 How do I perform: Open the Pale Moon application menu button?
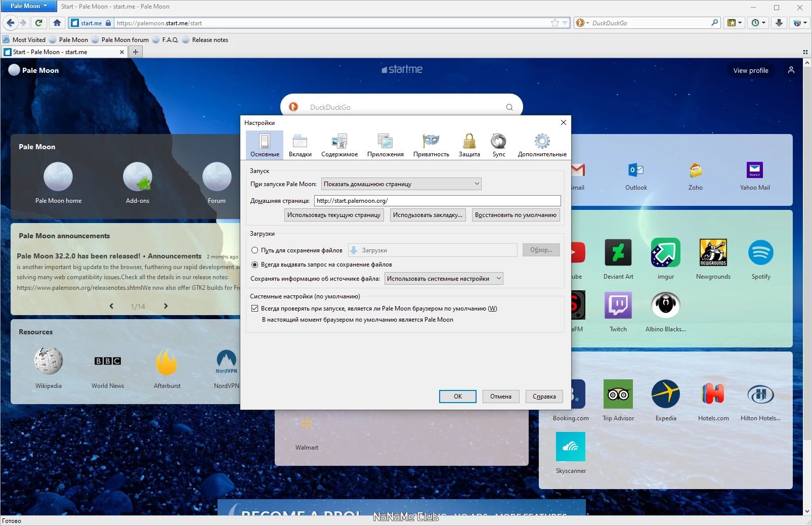(29, 6)
